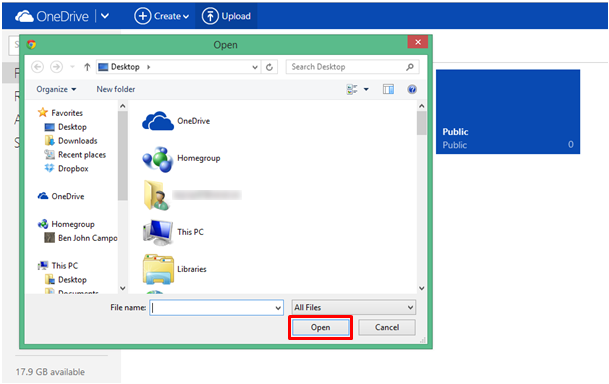Select the Libraries label in file list
This screenshot has width=609, height=384.
coord(192,269)
